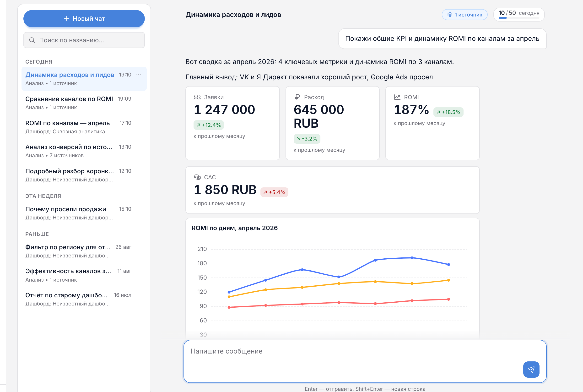Screen dimensions: 583x392
Task: Click the plus icon in Новый чат button
Action: point(66,18)
